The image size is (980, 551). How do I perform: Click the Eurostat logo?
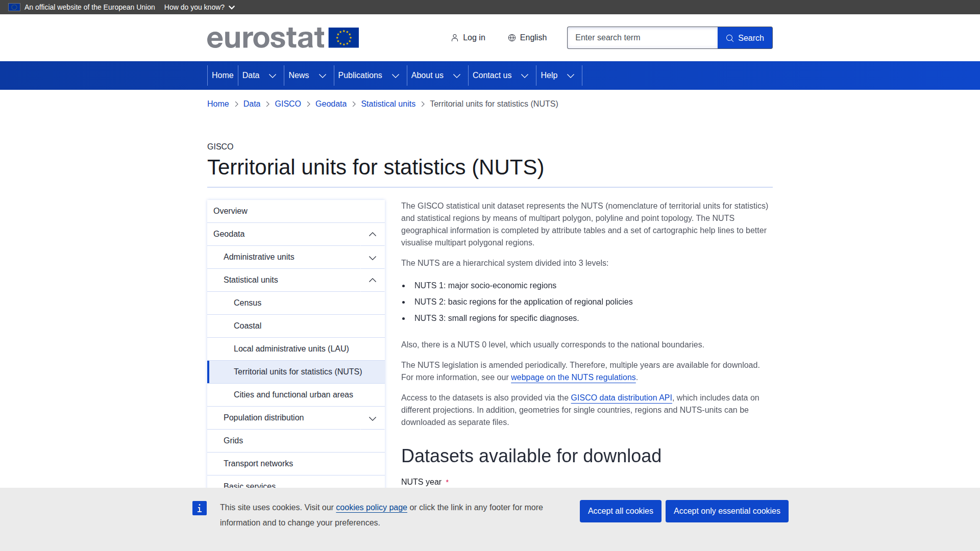tap(283, 38)
